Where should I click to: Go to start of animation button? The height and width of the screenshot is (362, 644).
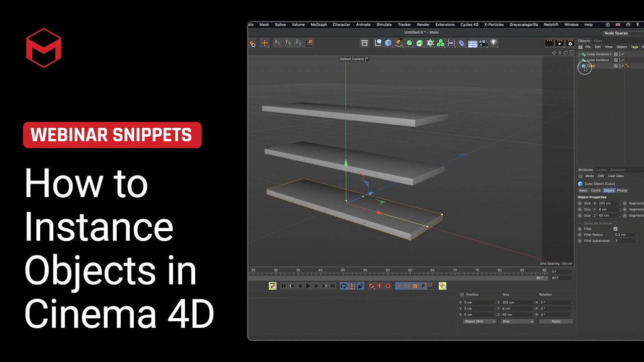point(283,286)
